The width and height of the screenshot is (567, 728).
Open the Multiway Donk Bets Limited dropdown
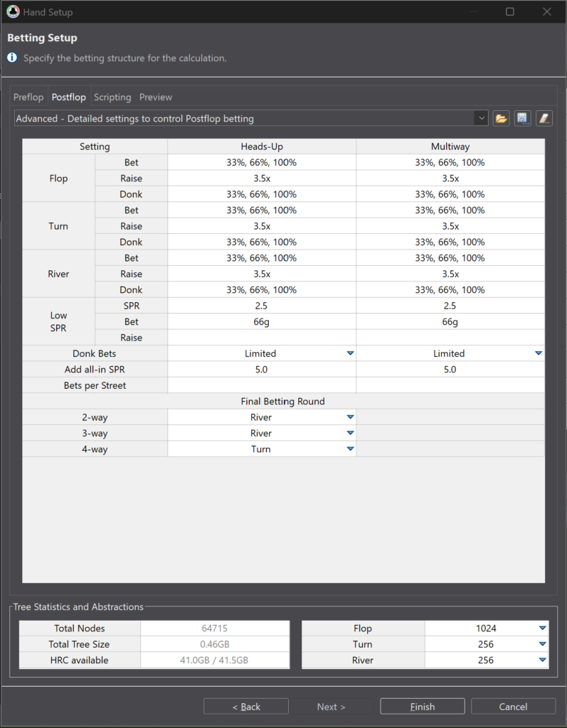(539, 353)
